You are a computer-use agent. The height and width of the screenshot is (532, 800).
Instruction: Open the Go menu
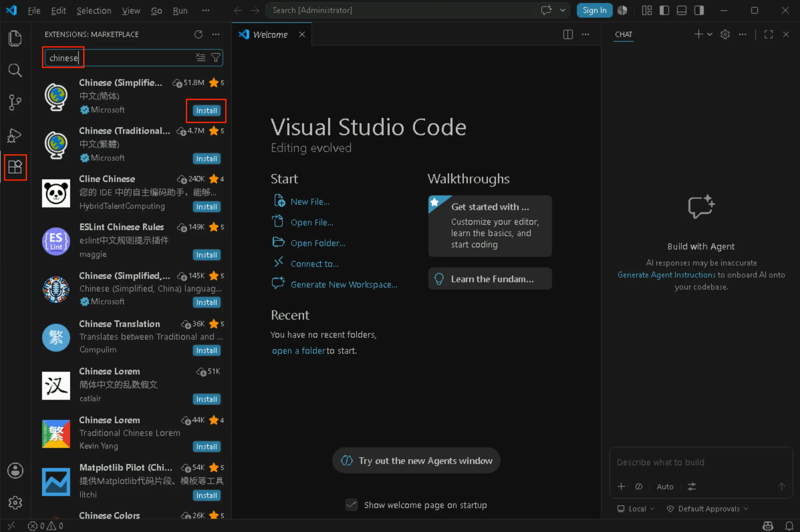(156, 10)
